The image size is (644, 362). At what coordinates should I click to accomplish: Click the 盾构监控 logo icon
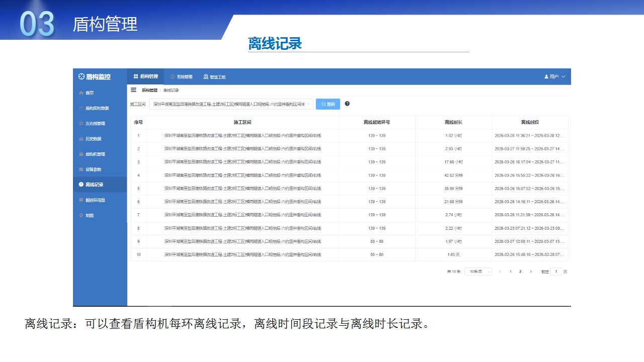coord(82,77)
